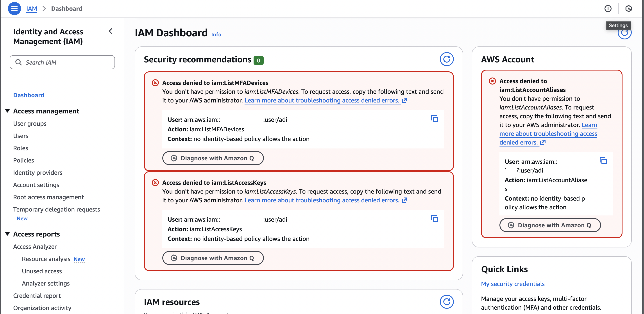Viewport: 644px width, 314px height.
Task: Open My security credentials link
Action: [x=513, y=284]
